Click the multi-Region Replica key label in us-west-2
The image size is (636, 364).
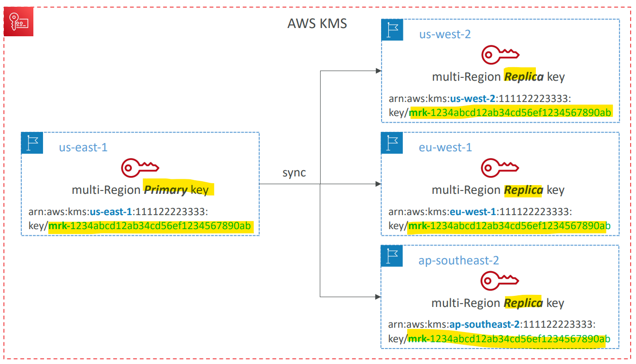pyautogui.click(x=498, y=77)
